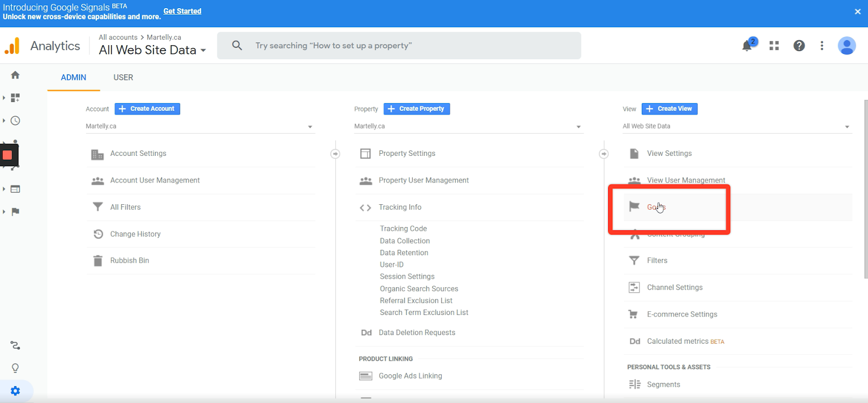The width and height of the screenshot is (868, 403).
Task: Click the Account Settings building icon
Action: (98, 154)
